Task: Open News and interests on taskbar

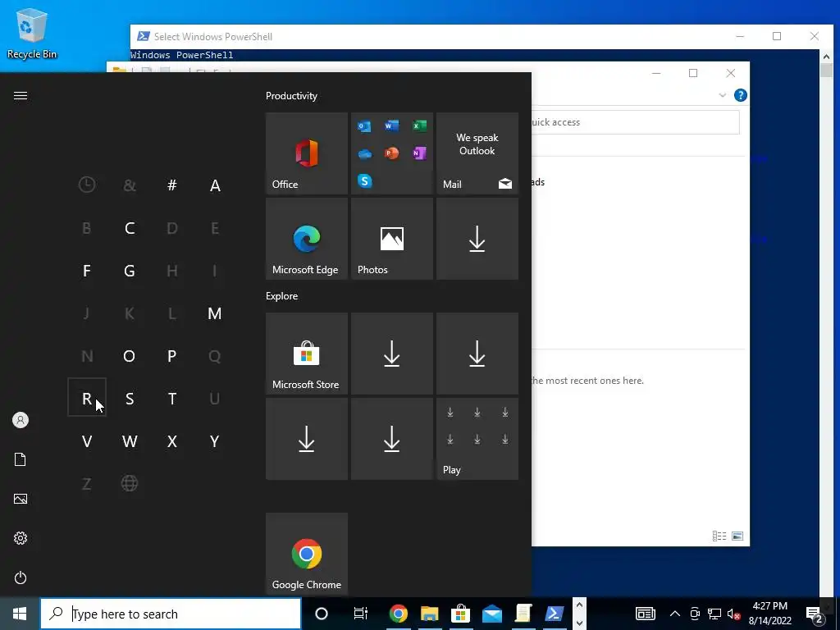Action: pyautogui.click(x=646, y=614)
